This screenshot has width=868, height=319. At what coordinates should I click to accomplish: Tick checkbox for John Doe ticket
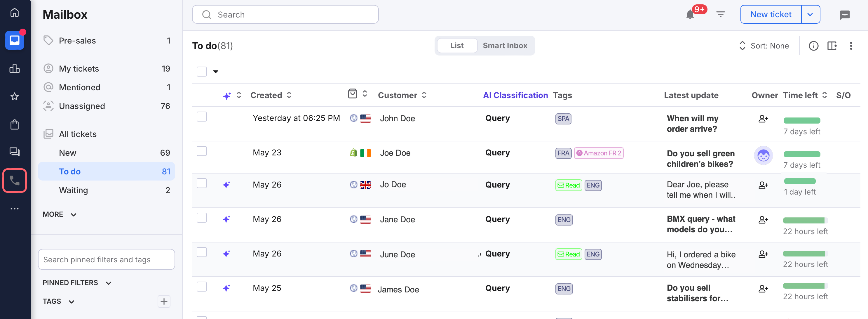point(201,117)
